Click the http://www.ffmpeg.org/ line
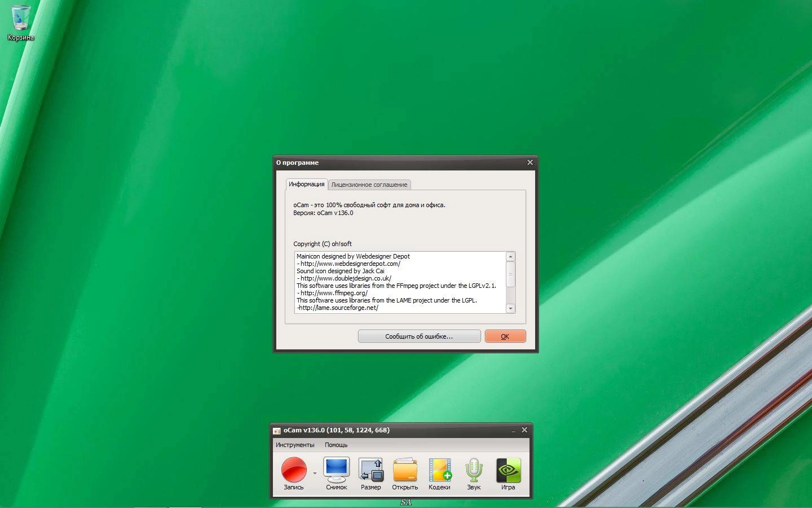The width and height of the screenshot is (812, 508). click(x=332, y=293)
